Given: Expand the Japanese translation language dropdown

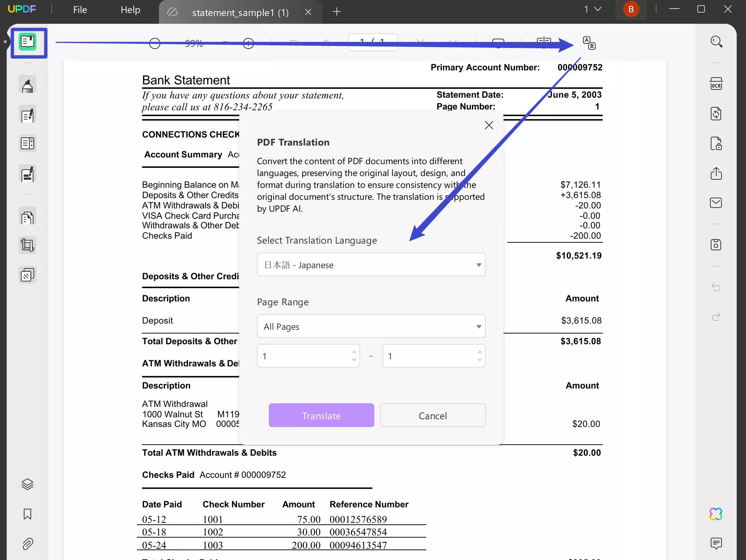Looking at the screenshot, I should pos(371,265).
